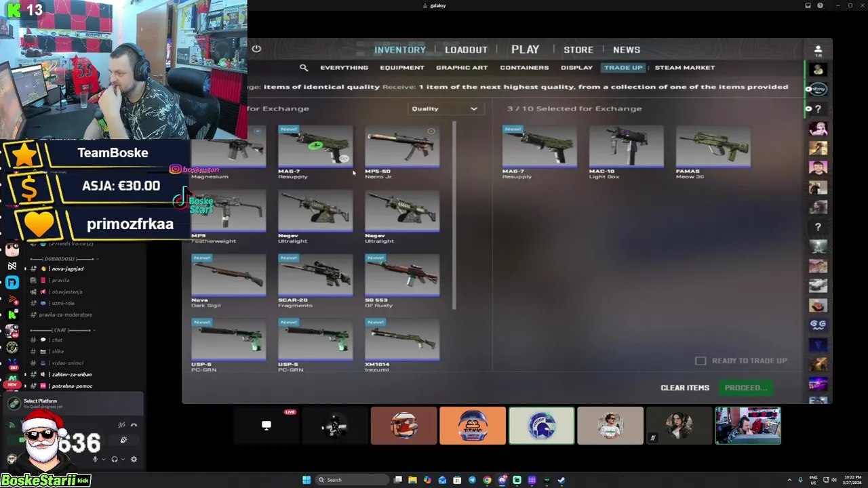Screen dimensions: 868x488
Task: Select the TRADE UP filter
Action: 623,68
